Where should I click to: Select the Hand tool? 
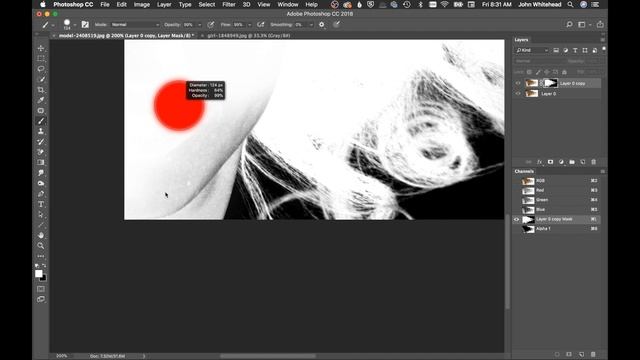point(41,236)
